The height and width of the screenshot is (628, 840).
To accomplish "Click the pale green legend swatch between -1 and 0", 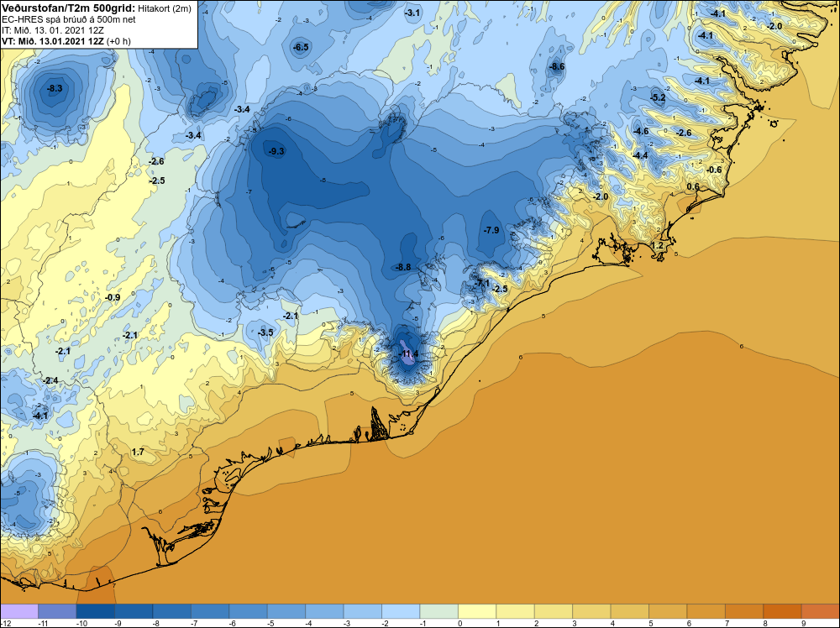I will point(439,611).
